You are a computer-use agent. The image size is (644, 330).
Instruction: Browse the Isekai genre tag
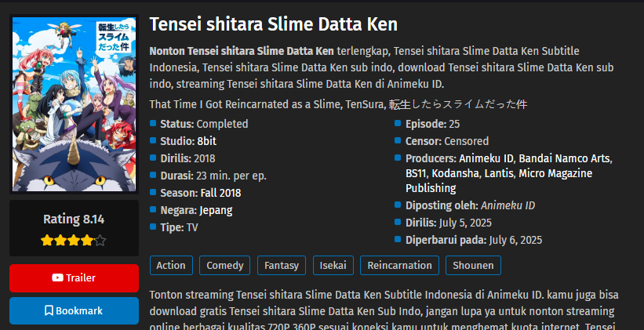333,266
